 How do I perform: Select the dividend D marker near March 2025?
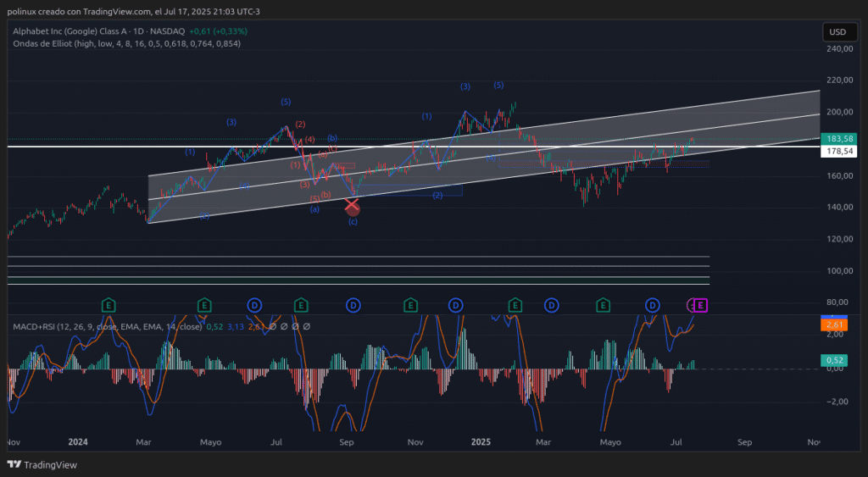click(551, 304)
